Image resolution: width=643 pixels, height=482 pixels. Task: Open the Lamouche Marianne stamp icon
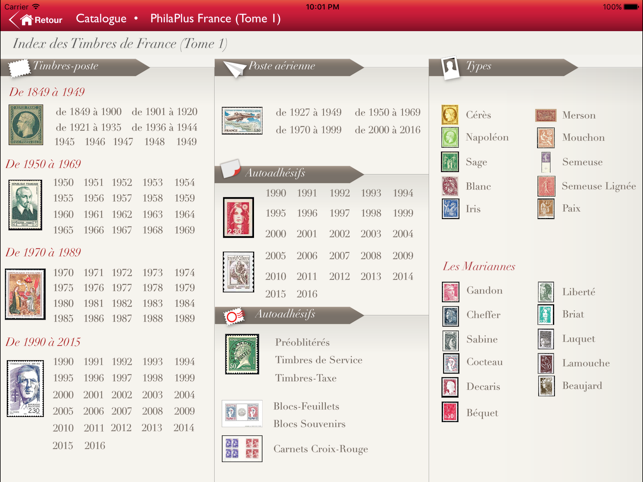coord(546,363)
